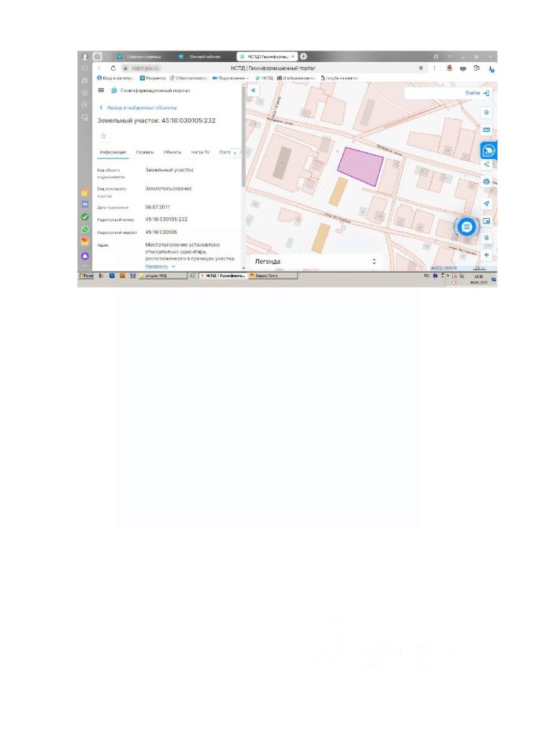Select the highlighted purple land plot on map

point(361,166)
